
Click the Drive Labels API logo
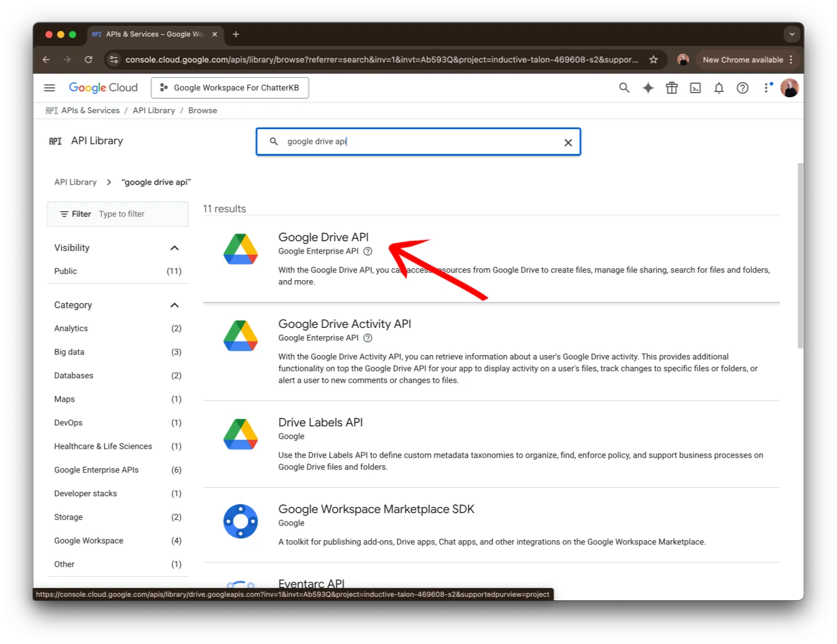241,434
